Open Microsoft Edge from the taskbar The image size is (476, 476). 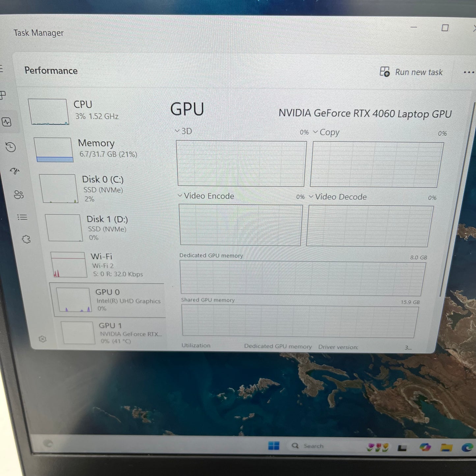tap(467, 447)
